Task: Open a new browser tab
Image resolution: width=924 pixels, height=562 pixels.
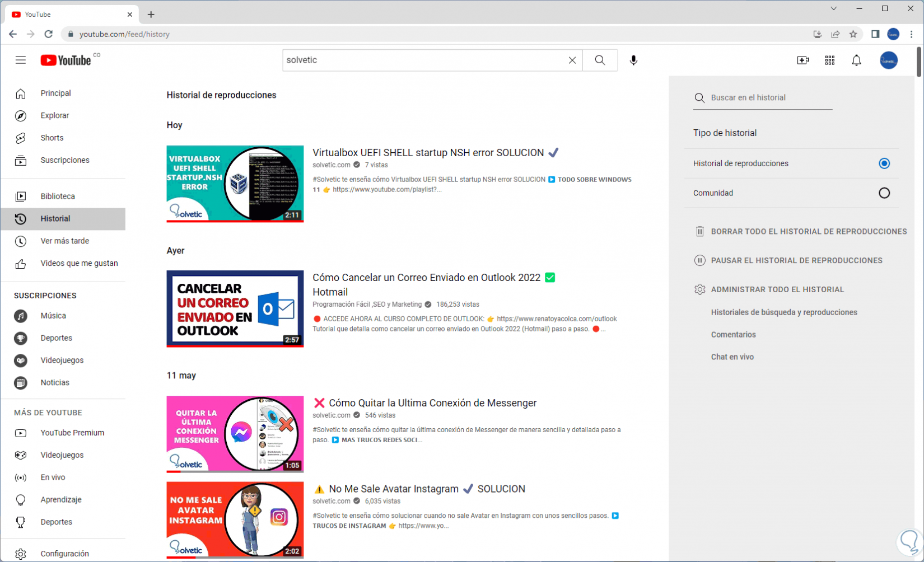Action: 151,15
